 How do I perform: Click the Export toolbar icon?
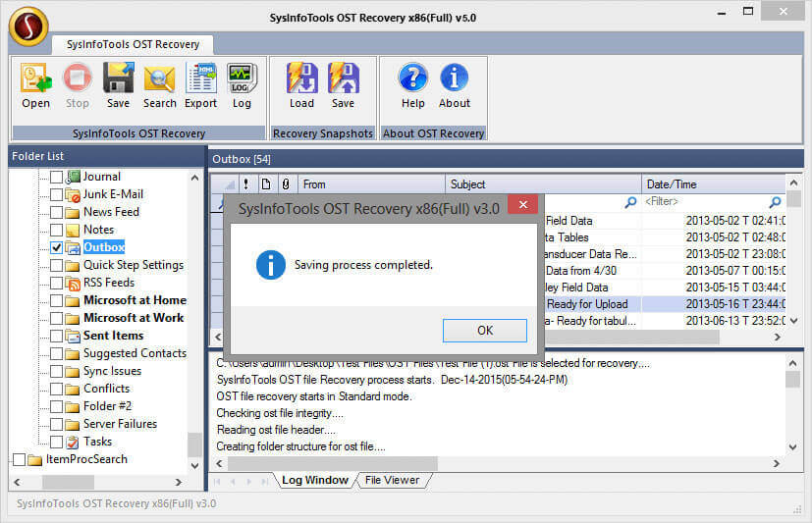click(x=200, y=80)
